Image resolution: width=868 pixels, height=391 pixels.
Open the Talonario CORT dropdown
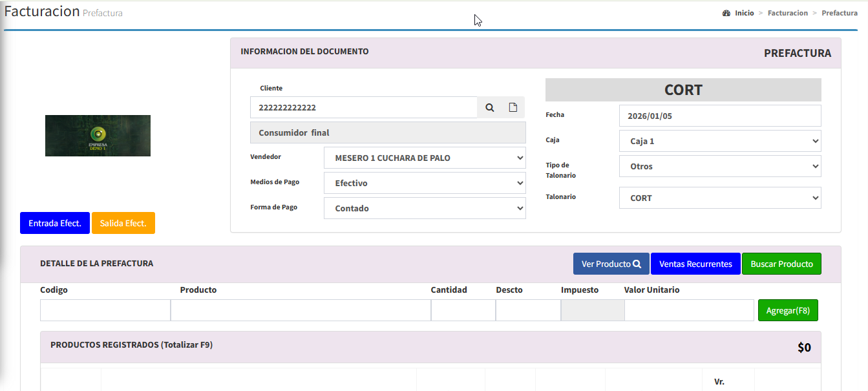coord(720,198)
